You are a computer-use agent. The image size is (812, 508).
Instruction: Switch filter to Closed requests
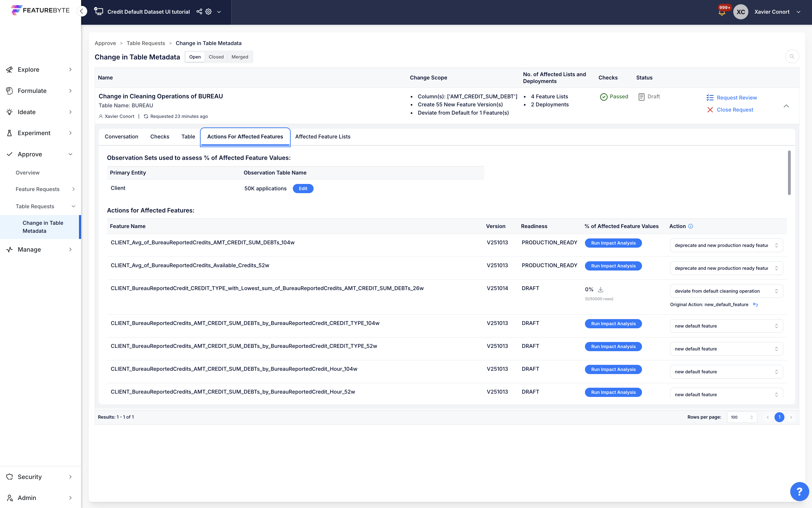216,57
